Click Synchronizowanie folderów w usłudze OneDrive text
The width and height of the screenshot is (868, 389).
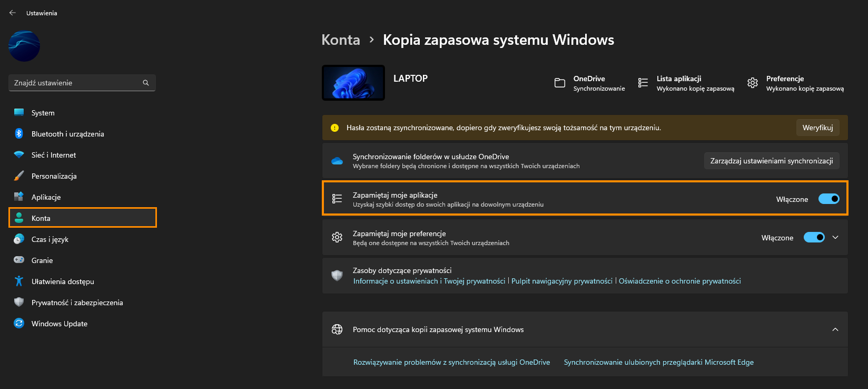click(431, 157)
